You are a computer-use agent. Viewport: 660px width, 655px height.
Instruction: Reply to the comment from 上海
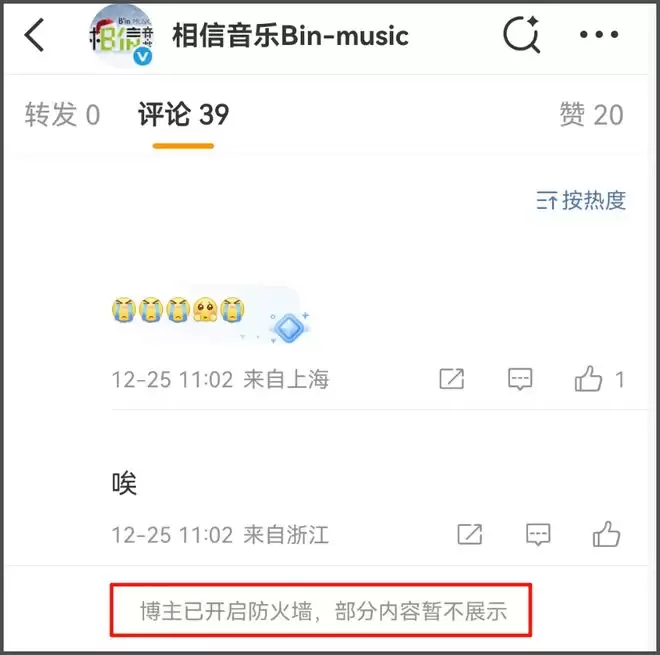coord(520,378)
